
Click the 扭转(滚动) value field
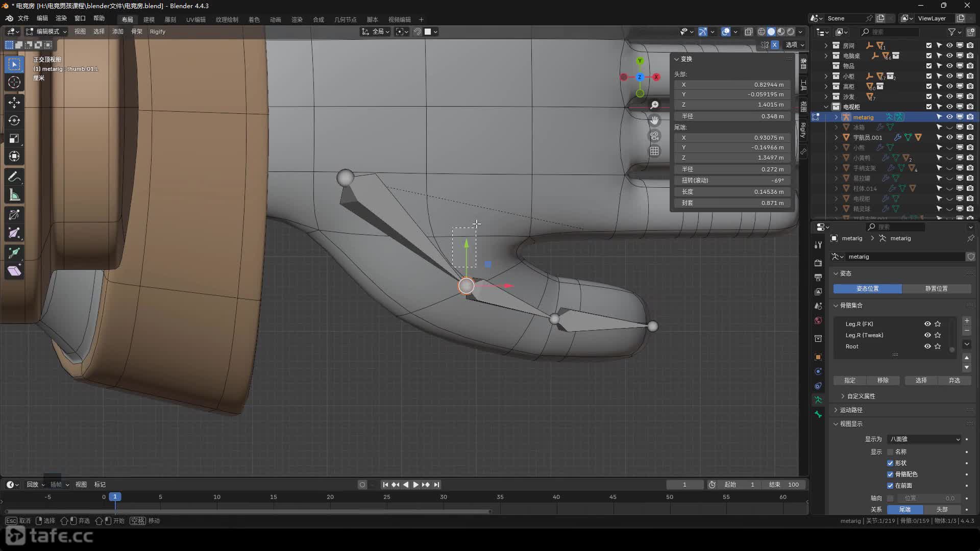pos(732,181)
